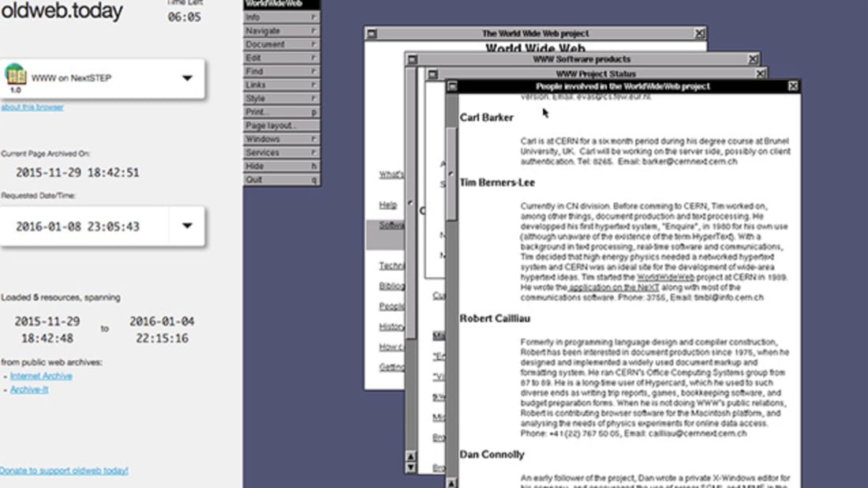Close The World Wide Web project window

point(700,34)
